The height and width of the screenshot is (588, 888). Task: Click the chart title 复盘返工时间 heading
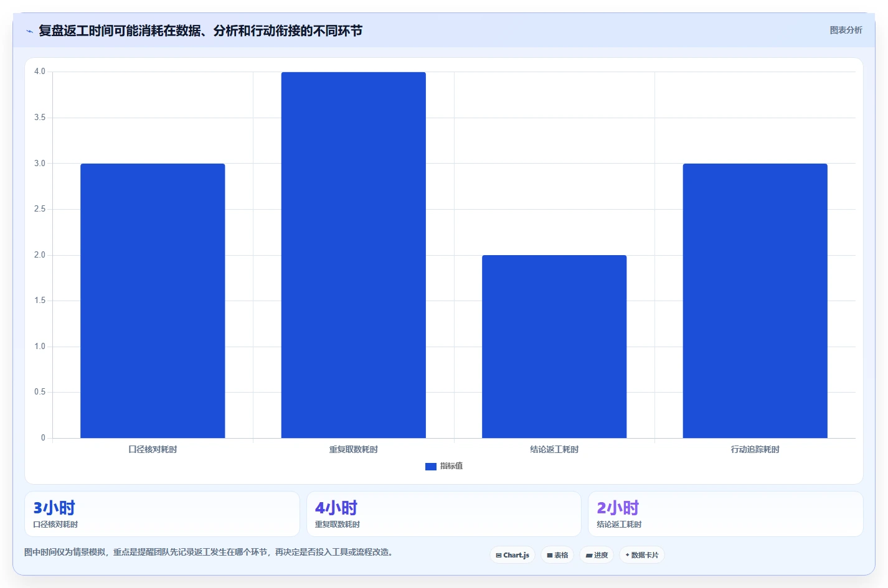point(201,30)
